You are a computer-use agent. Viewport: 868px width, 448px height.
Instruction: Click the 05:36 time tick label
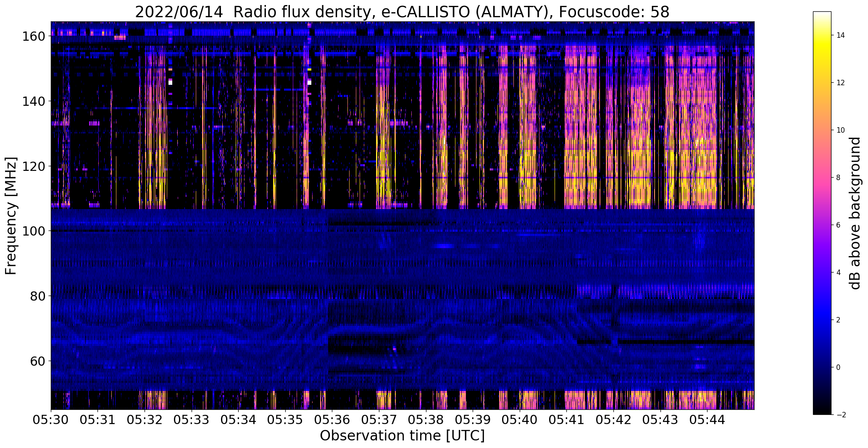pos(332,419)
